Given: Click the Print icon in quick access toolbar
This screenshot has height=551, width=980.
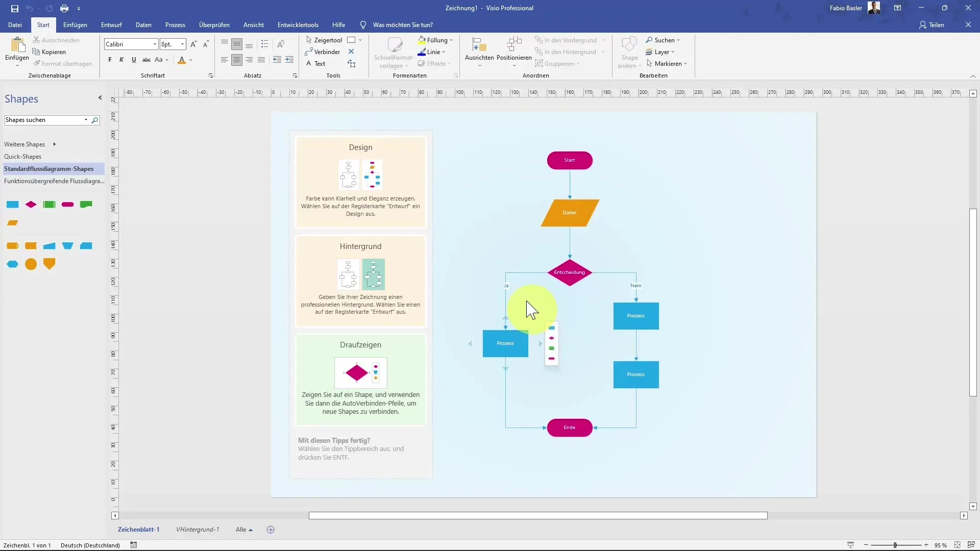Looking at the screenshot, I should 64,8.
